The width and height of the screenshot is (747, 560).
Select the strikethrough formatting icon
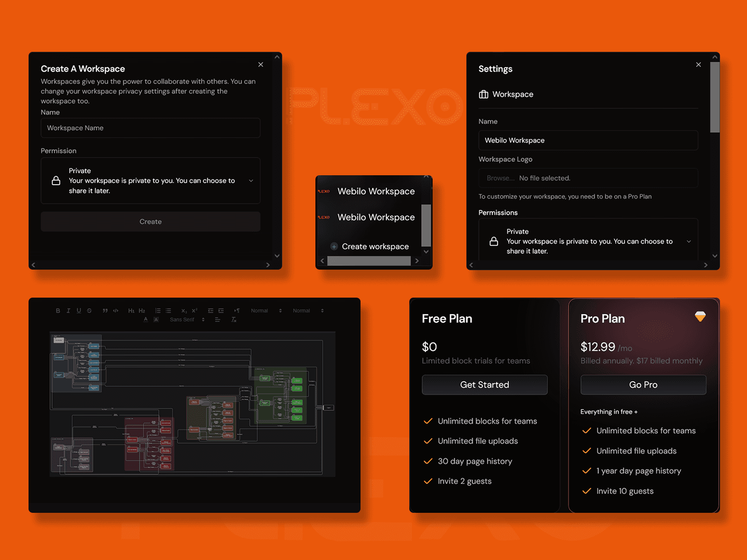pyautogui.click(x=89, y=311)
